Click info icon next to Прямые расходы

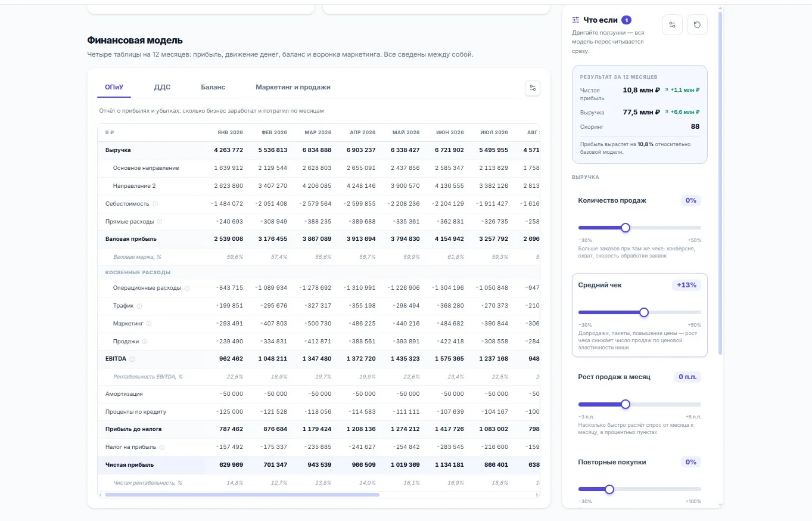pos(160,222)
